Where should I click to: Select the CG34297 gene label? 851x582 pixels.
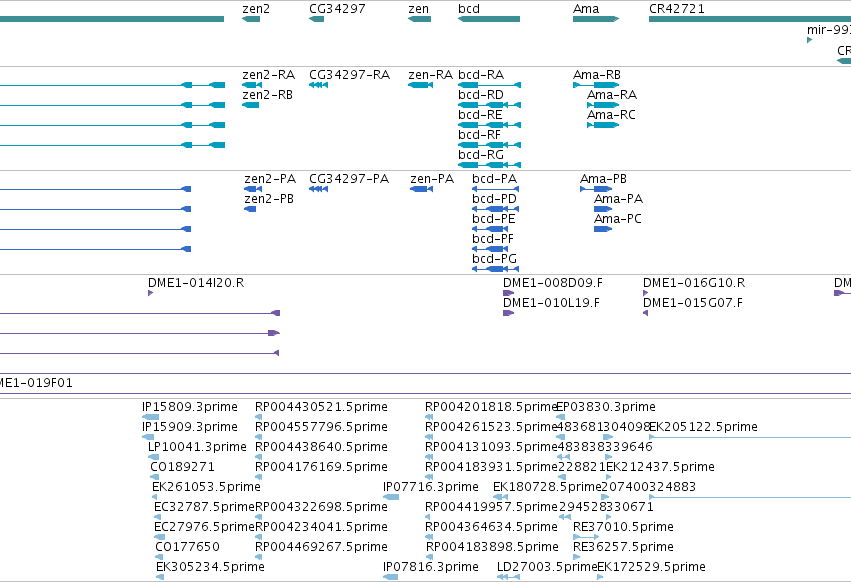337,9
